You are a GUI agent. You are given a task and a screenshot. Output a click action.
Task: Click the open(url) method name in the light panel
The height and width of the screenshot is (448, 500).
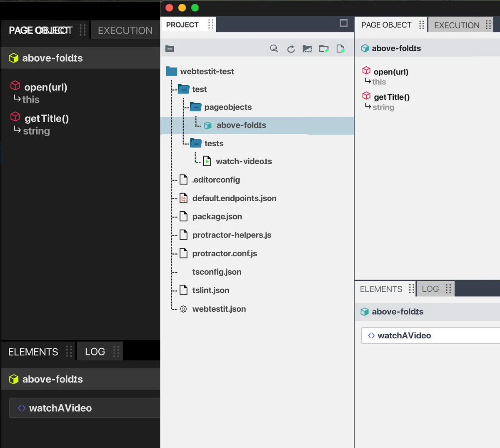point(391,72)
